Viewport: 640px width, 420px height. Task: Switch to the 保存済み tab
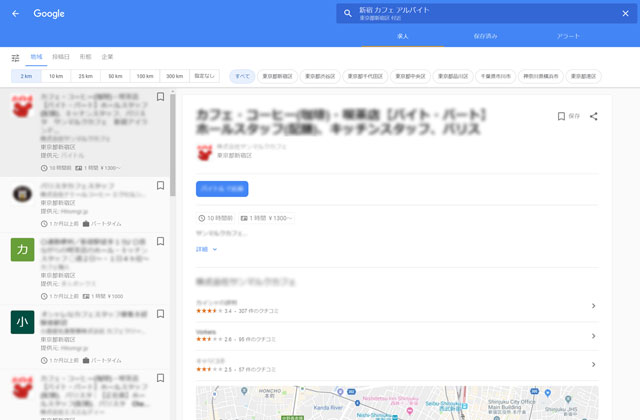485,35
